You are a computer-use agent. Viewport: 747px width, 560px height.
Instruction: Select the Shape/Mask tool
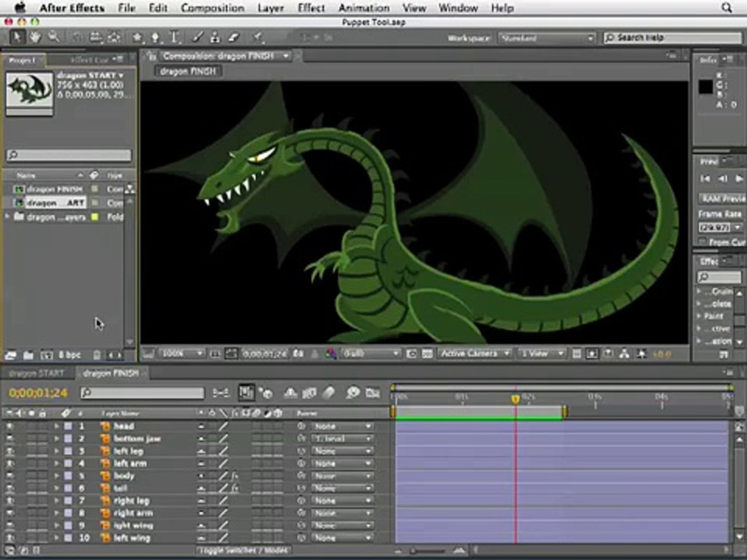click(x=137, y=37)
